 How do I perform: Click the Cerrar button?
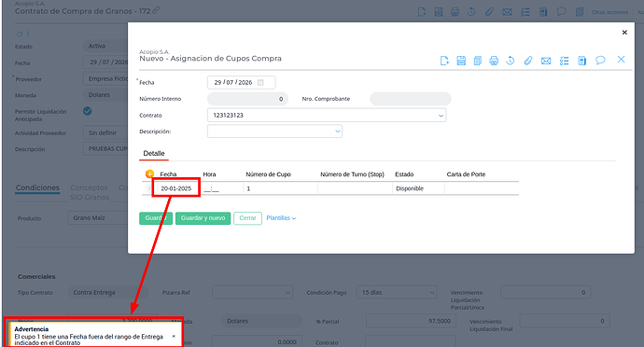247,218
